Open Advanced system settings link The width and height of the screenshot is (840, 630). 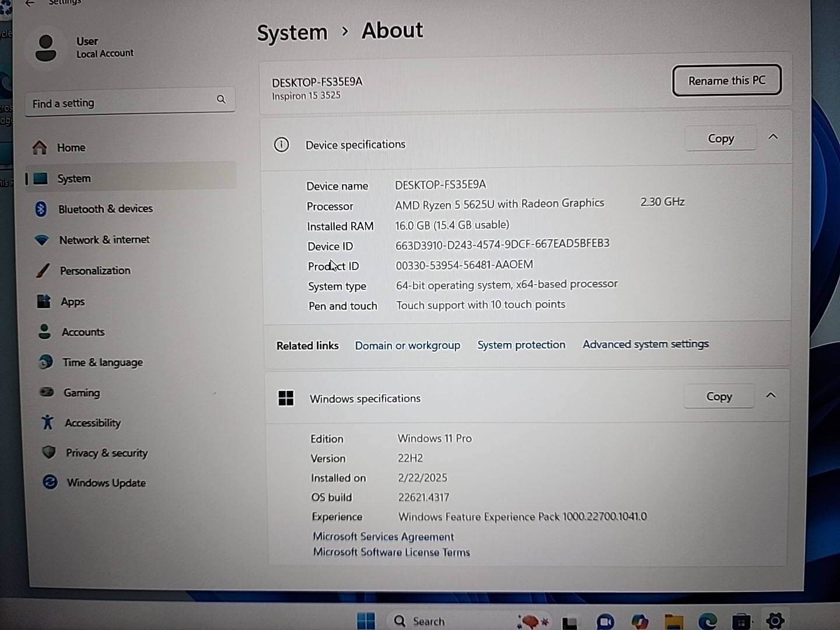[x=646, y=344]
